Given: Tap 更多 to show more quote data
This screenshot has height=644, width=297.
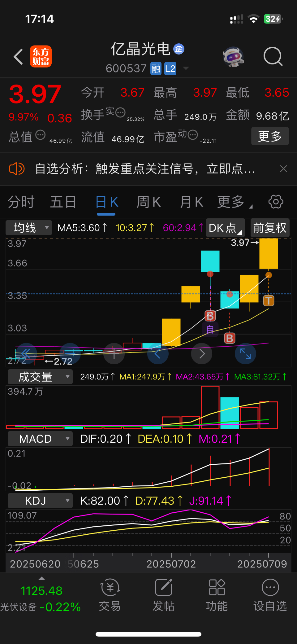Looking at the screenshot, I should (x=270, y=136).
